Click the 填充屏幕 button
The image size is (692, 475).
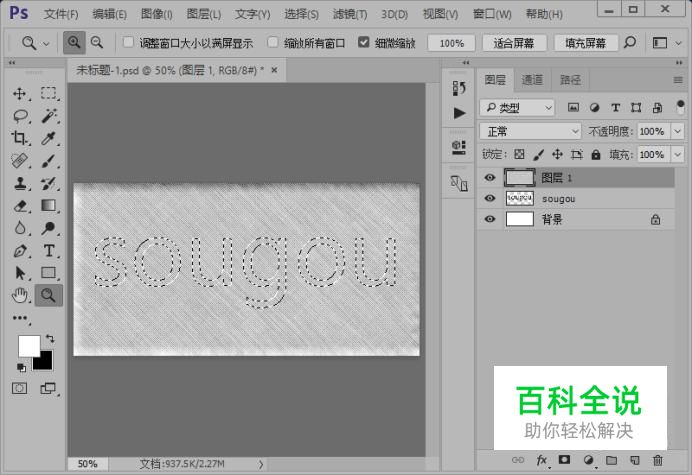586,43
